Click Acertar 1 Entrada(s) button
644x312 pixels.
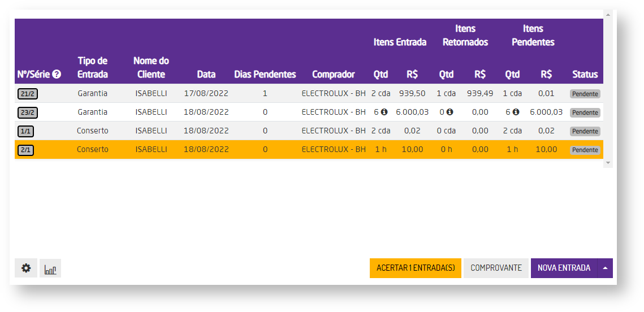click(416, 268)
